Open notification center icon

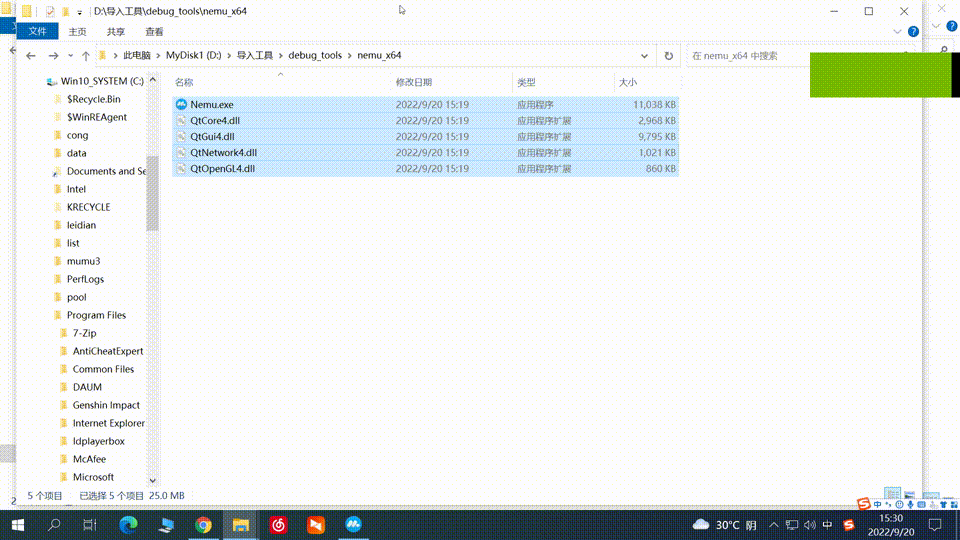(x=935, y=525)
